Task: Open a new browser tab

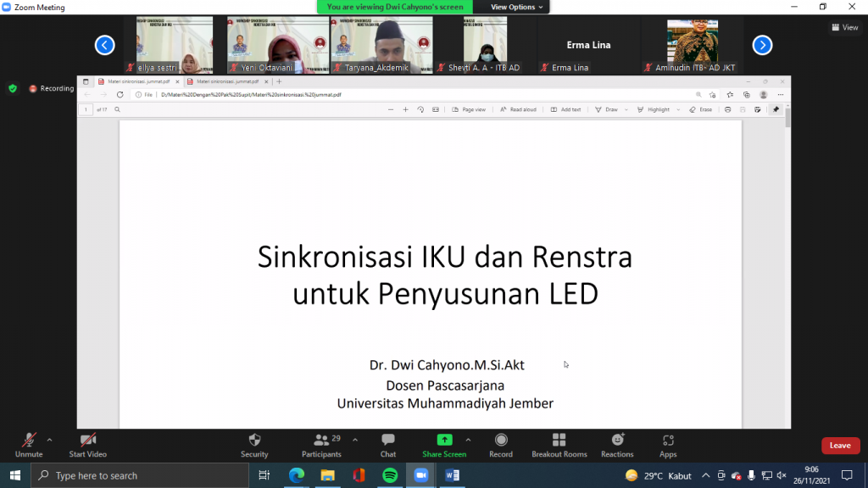Action: [x=279, y=81]
